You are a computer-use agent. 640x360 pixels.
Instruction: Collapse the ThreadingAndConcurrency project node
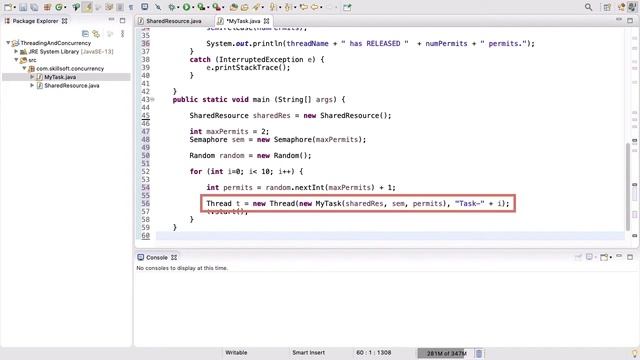click(x=8, y=42)
